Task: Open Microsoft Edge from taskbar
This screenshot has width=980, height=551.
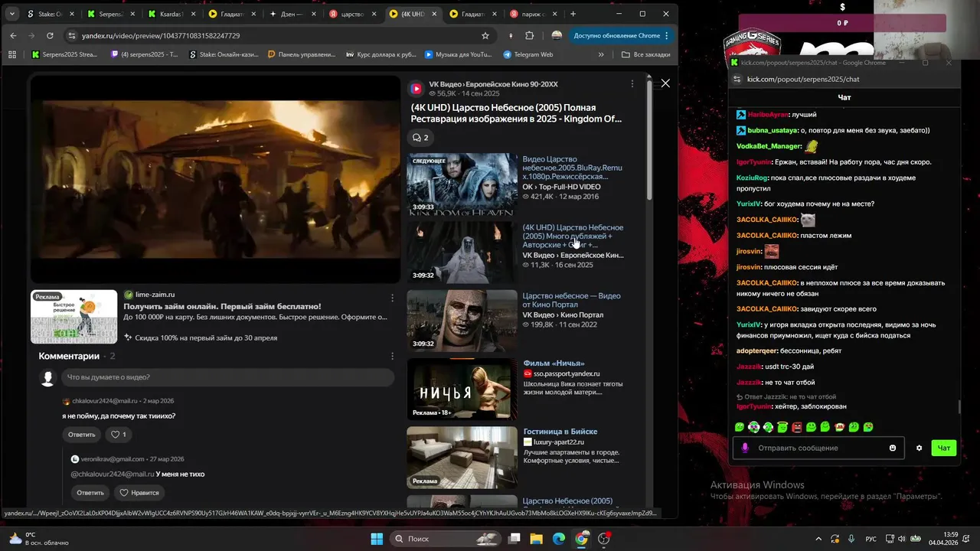Action: [x=559, y=539]
